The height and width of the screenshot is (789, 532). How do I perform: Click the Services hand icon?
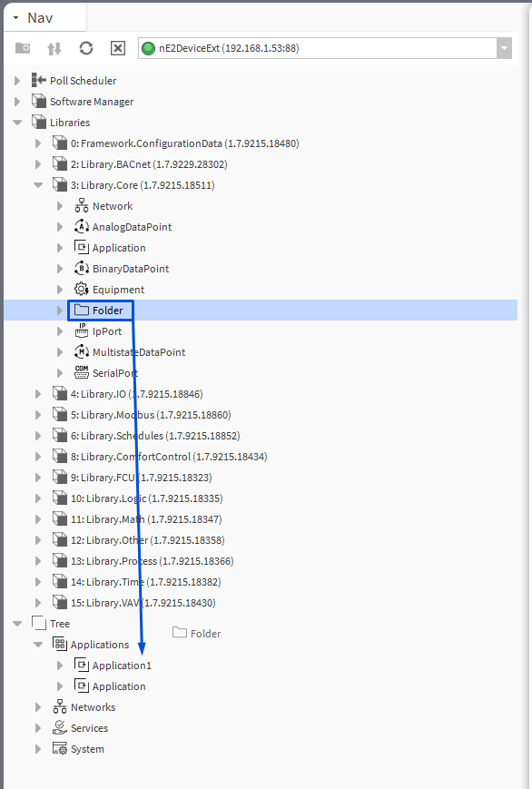point(60,727)
